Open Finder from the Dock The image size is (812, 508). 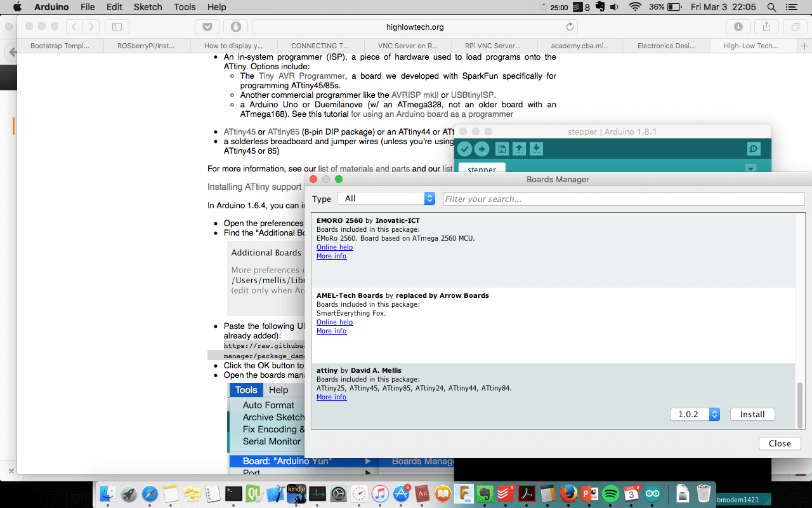pos(108,494)
